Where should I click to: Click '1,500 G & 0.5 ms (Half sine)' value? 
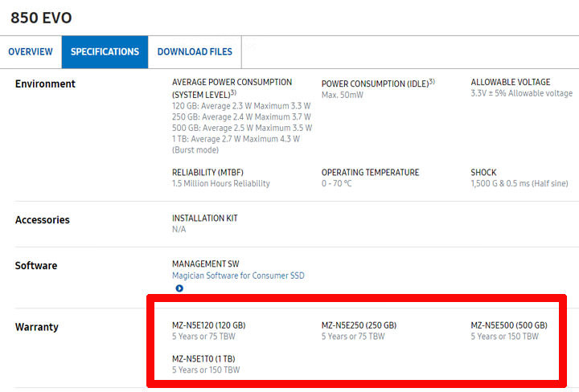(x=519, y=184)
